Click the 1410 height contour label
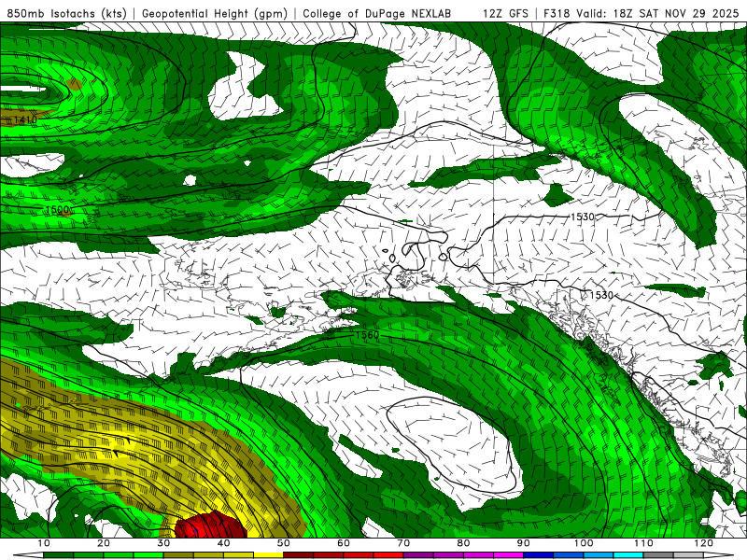Viewport: 747px width, 560px height. (x=25, y=119)
